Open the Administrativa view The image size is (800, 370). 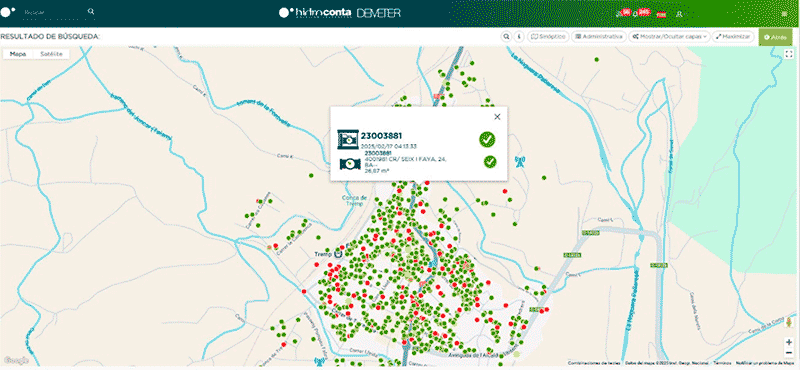tap(599, 37)
